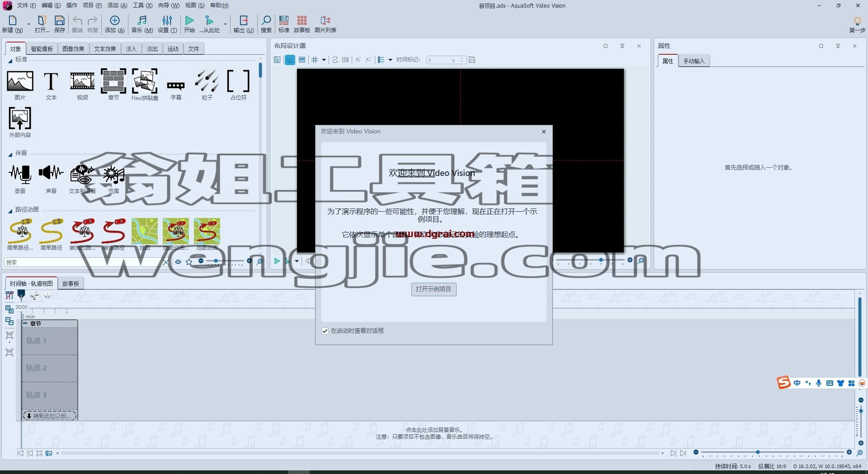Open playback options dropdown below preview

[x=297, y=261]
